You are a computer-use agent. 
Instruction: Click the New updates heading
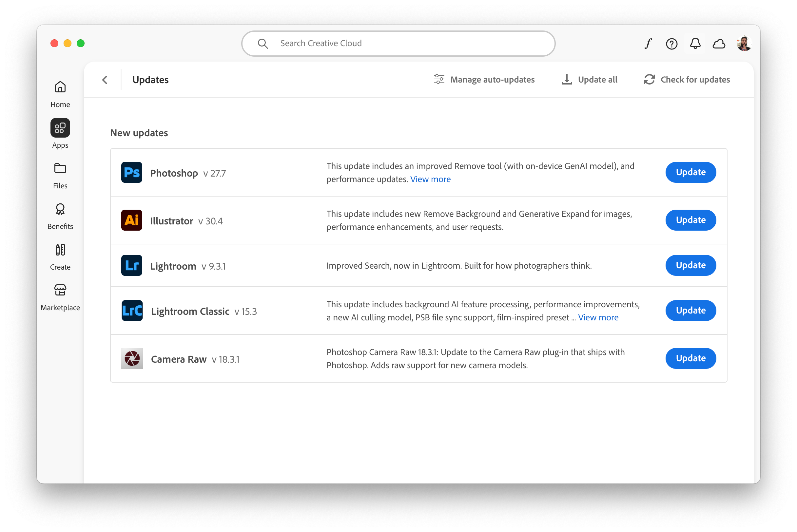[x=139, y=133]
